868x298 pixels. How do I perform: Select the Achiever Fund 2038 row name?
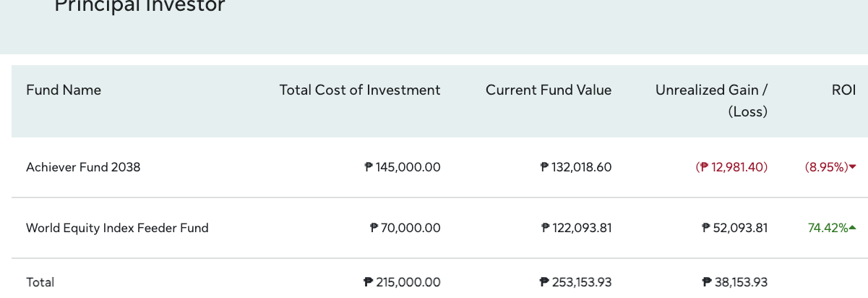(83, 167)
